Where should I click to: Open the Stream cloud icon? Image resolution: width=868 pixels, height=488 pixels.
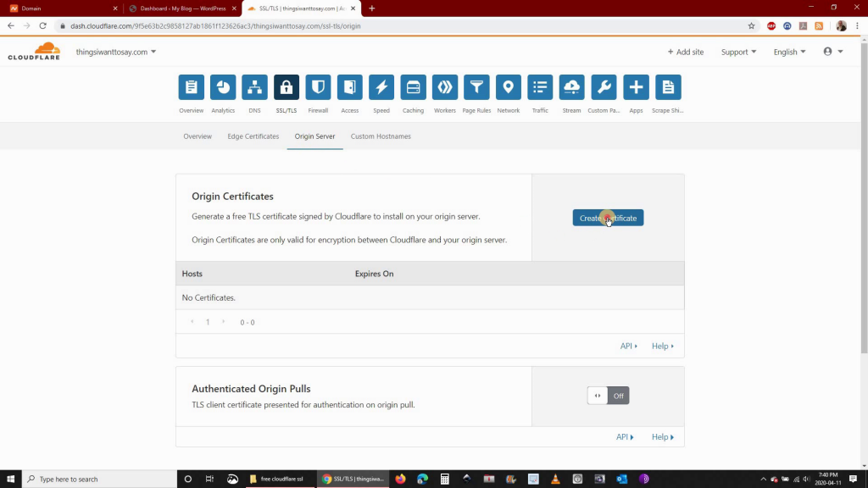tap(572, 87)
